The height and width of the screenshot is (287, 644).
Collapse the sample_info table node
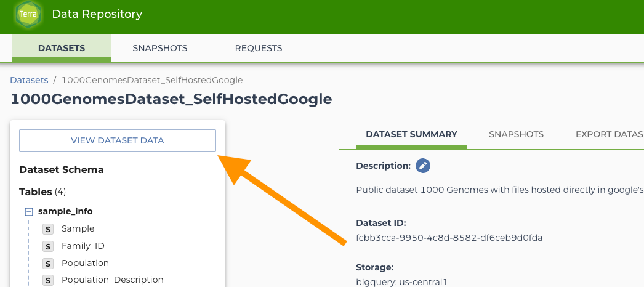pos(28,211)
